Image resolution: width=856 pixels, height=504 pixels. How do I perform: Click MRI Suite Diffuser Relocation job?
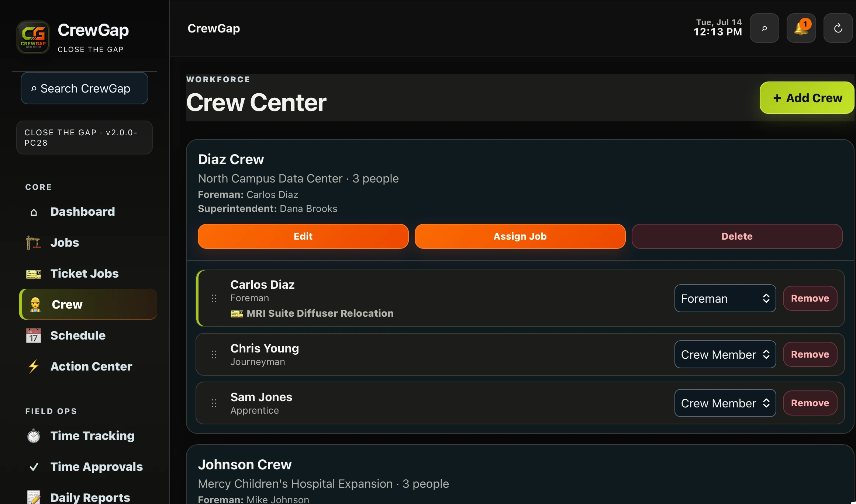pyautogui.click(x=320, y=313)
